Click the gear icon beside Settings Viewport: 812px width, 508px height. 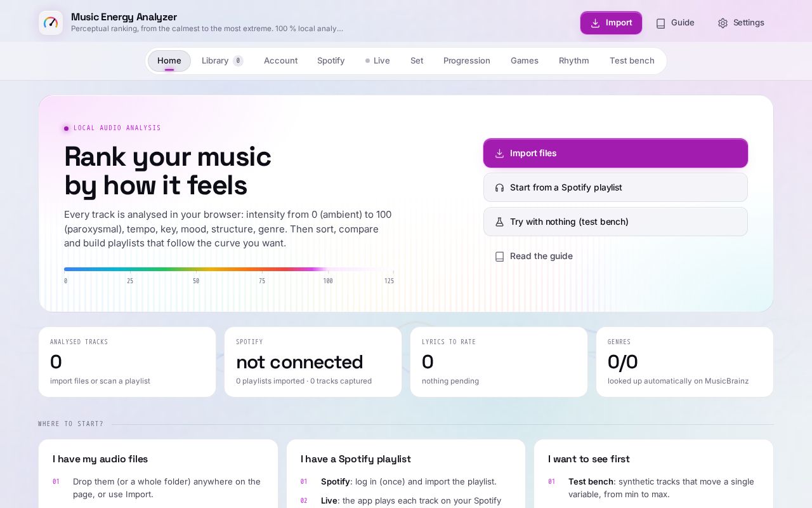point(723,23)
